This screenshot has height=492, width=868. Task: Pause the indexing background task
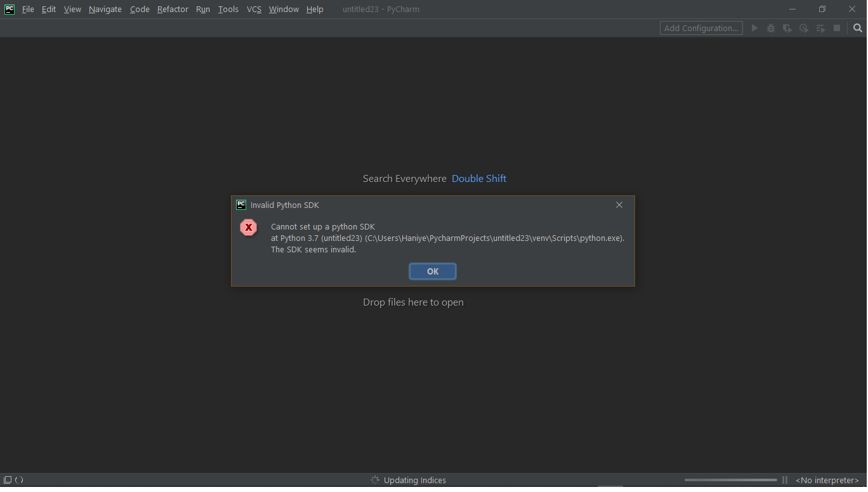[x=785, y=480]
